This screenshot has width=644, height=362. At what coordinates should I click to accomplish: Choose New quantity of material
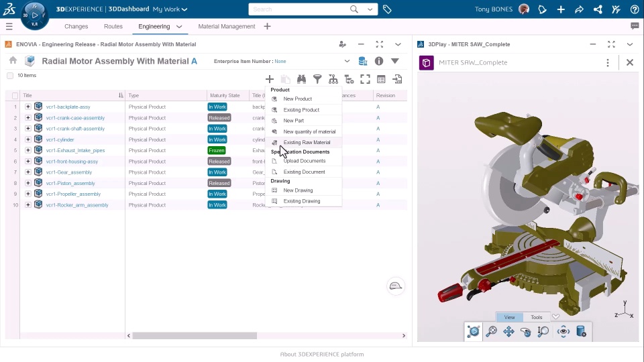pyautogui.click(x=303, y=132)
